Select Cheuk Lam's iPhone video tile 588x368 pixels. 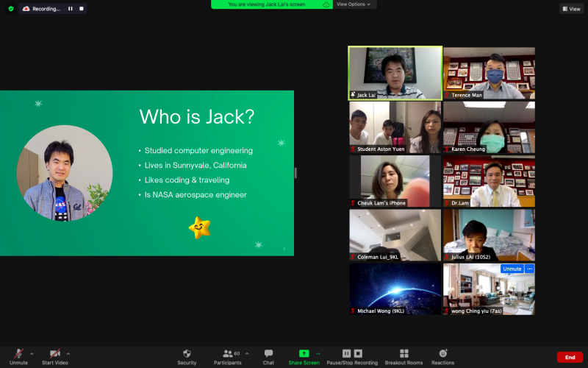[395, 181]
